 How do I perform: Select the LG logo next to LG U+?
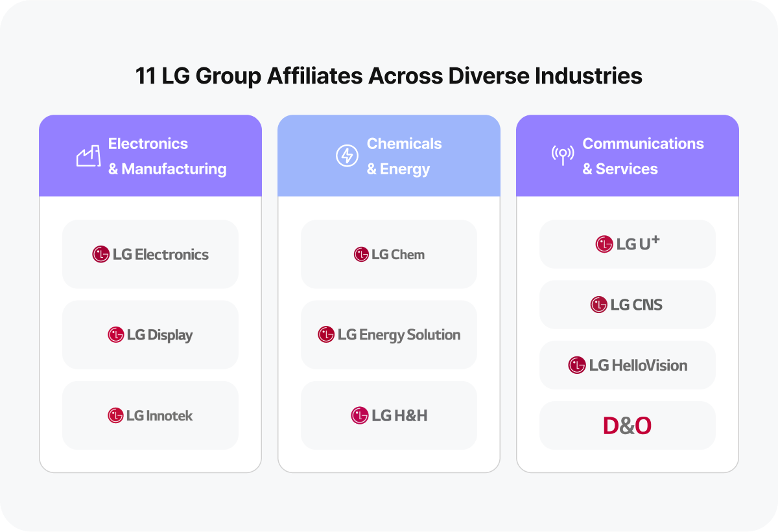pyautogui.click(x=604, y=244)
